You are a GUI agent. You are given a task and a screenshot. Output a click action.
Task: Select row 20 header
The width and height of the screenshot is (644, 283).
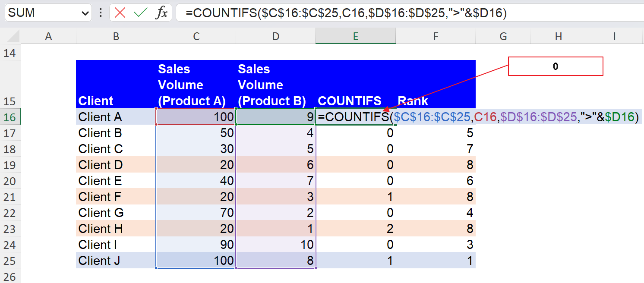click(10, 181)
